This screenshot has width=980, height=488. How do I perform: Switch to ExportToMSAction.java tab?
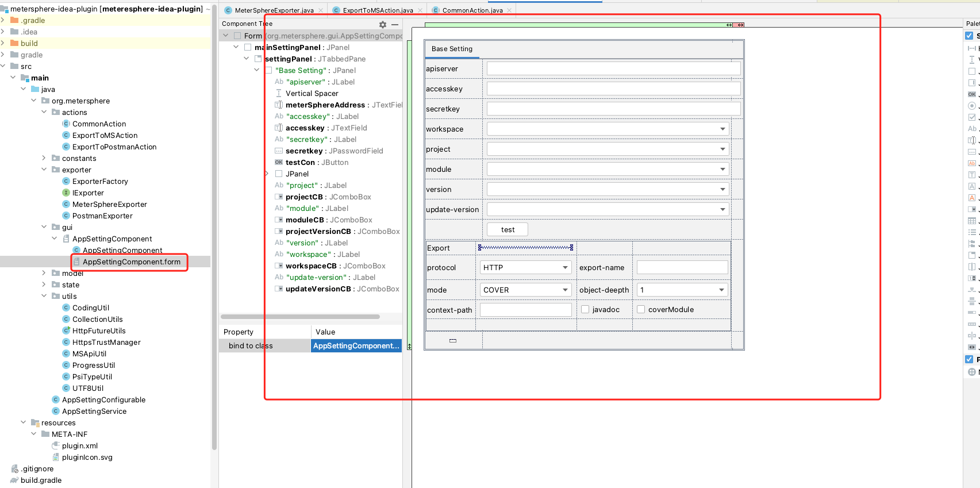(x=377, y=10)
